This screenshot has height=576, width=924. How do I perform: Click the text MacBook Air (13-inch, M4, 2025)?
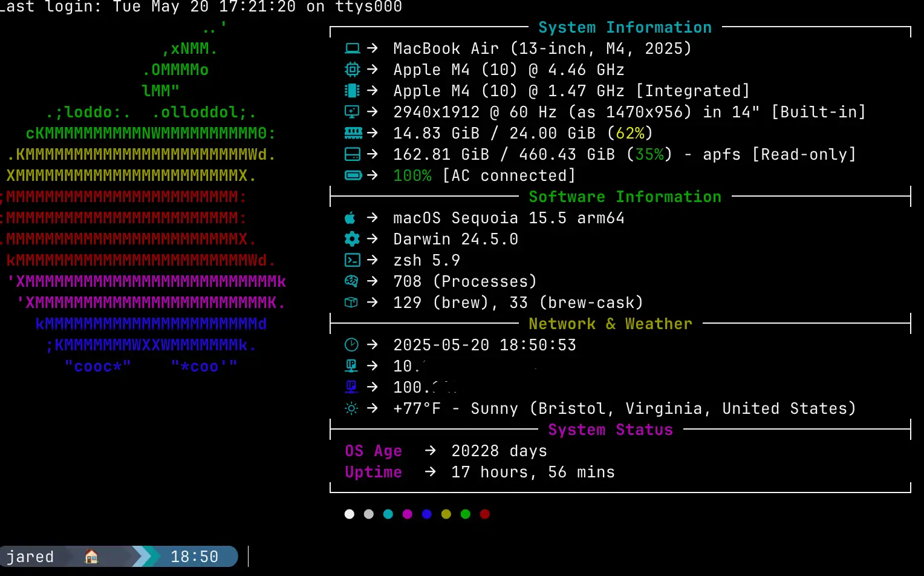click(x=542, y=48)
